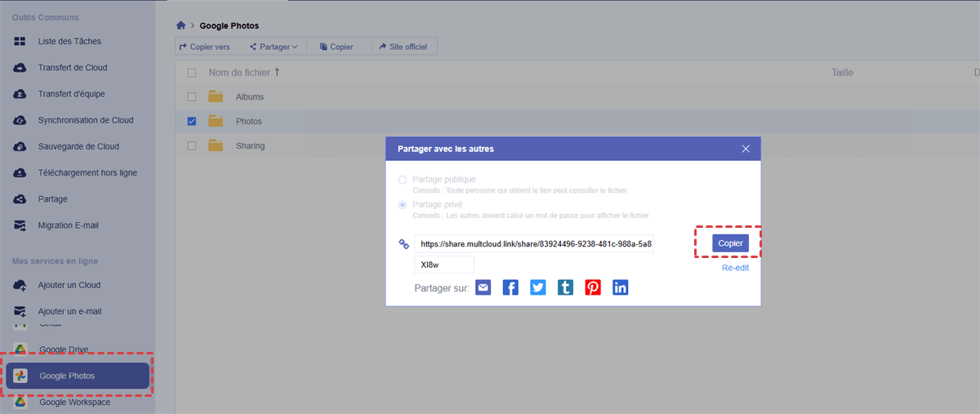Click Ajouter un Cloud label
The height and width of the screenshot is (414, 980).
(69, 285)
